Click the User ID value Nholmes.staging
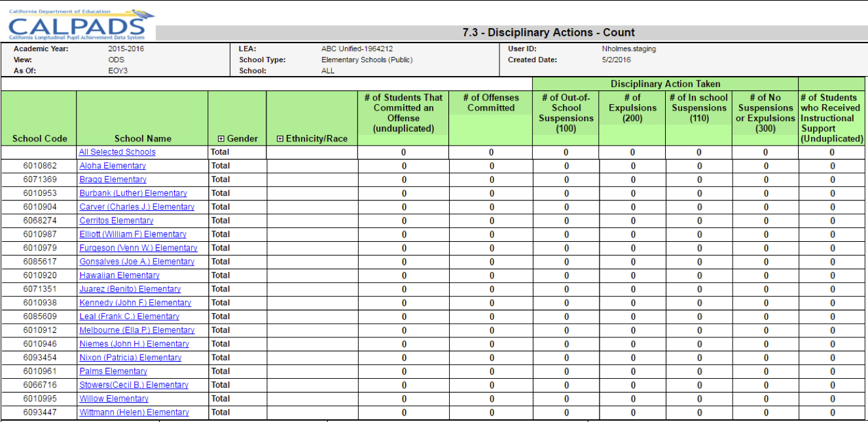The height and width of the screenshot is (422, 868). 628,49
